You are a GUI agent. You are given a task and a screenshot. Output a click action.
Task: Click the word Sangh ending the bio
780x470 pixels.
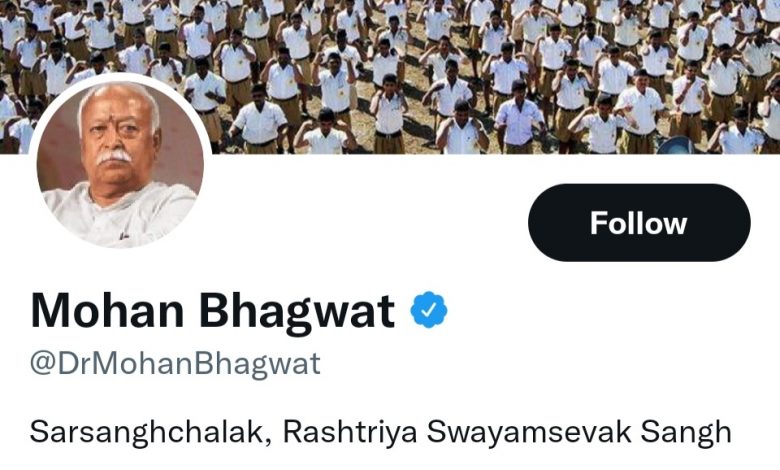685,432
